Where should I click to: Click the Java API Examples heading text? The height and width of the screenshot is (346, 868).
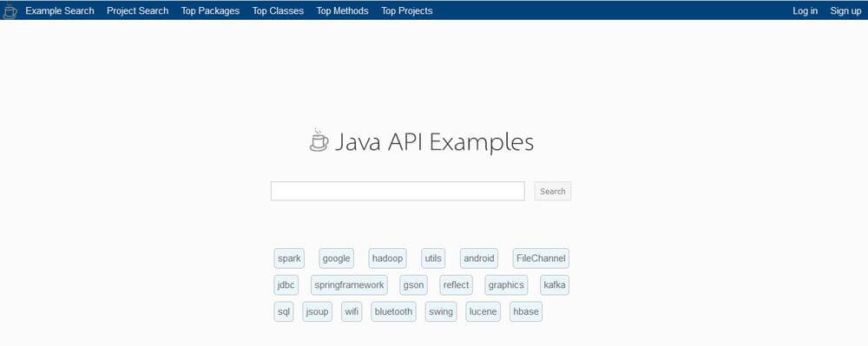pyautogui.click(x=434, y=142)
